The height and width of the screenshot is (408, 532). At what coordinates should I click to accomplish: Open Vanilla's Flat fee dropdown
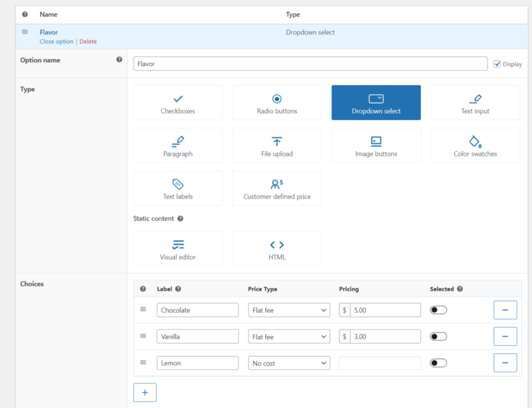coord(289,336)
